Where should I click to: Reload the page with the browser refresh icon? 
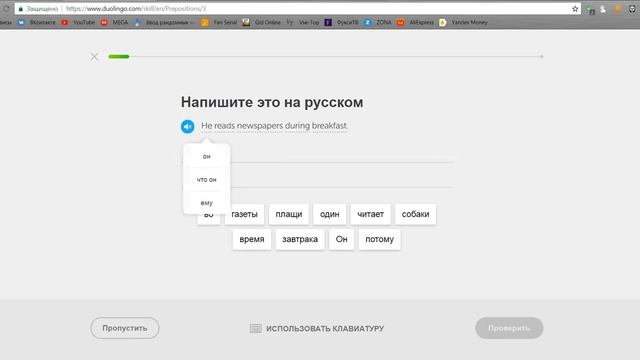(x=6, y=9)
